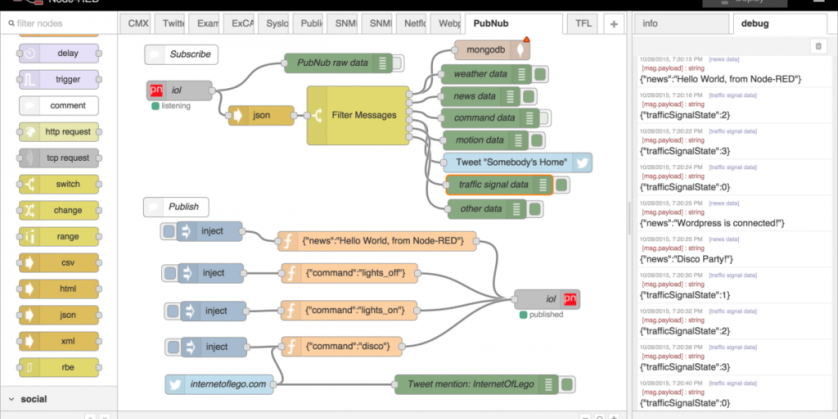Add a new flow tab
This screenshot has width=838, height=419.
[614, 24]
